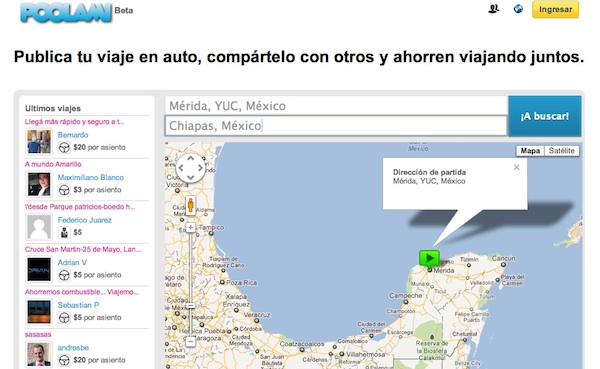Viewport: 600px width, 369px height.
Task: Click steering wheel icon in Sebastian P row
Action: pos(64,317)
